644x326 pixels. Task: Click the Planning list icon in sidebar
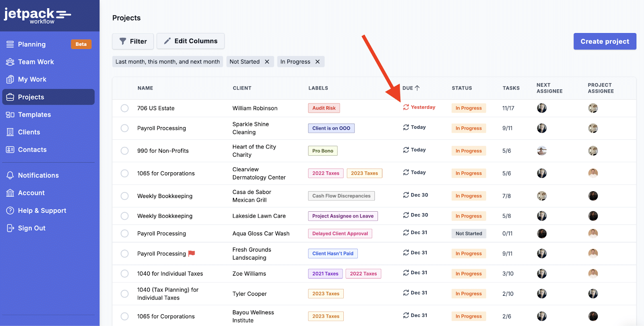tap(10, 44)
